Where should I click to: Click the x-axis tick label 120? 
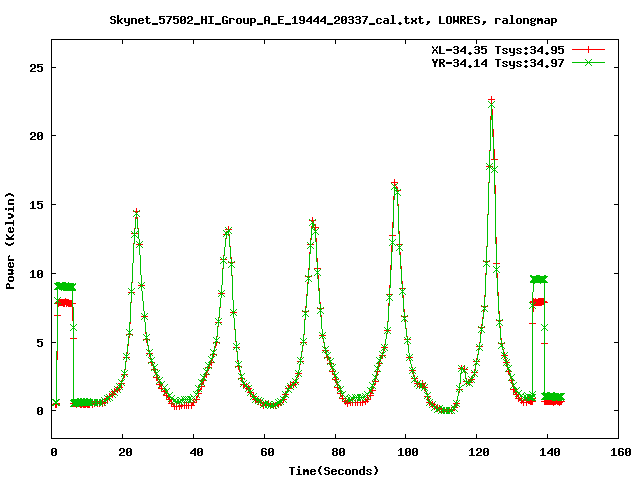coord(478,452)
